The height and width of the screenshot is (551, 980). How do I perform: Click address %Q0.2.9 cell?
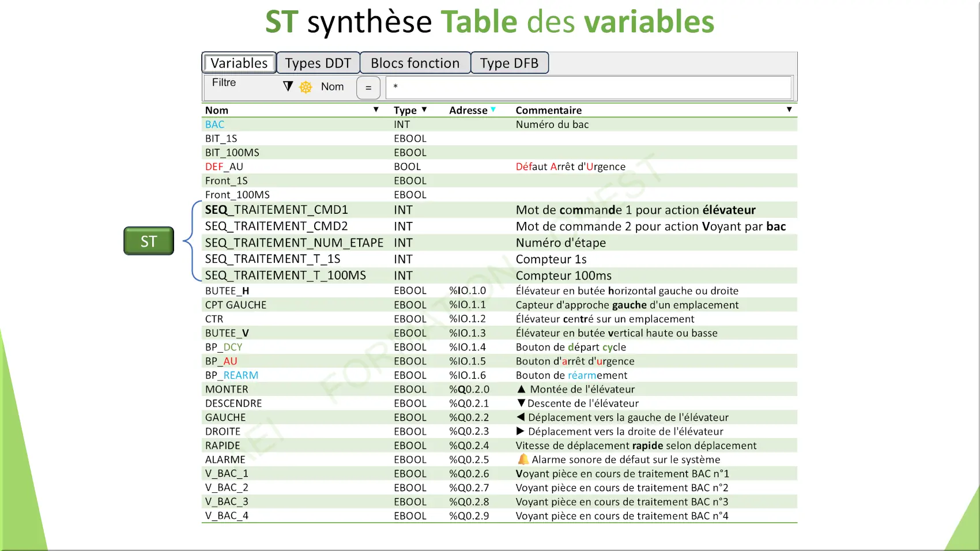[x=469, y=516]
